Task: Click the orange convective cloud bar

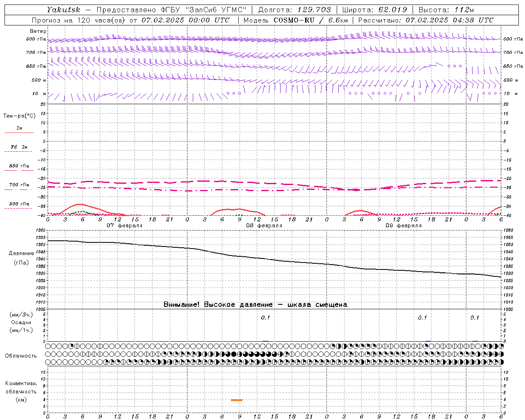Action: coord(237,400)
